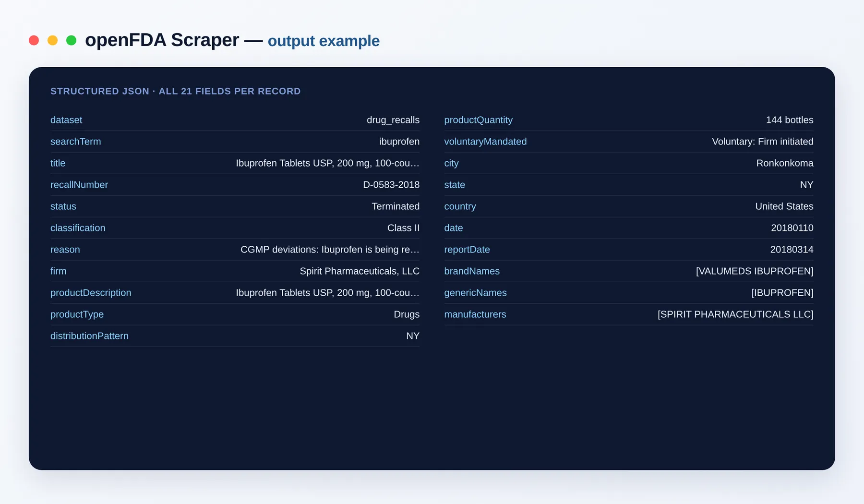Click the 'openFDA Scraper' title
864x504 pixels.
[x=162, y=40]
